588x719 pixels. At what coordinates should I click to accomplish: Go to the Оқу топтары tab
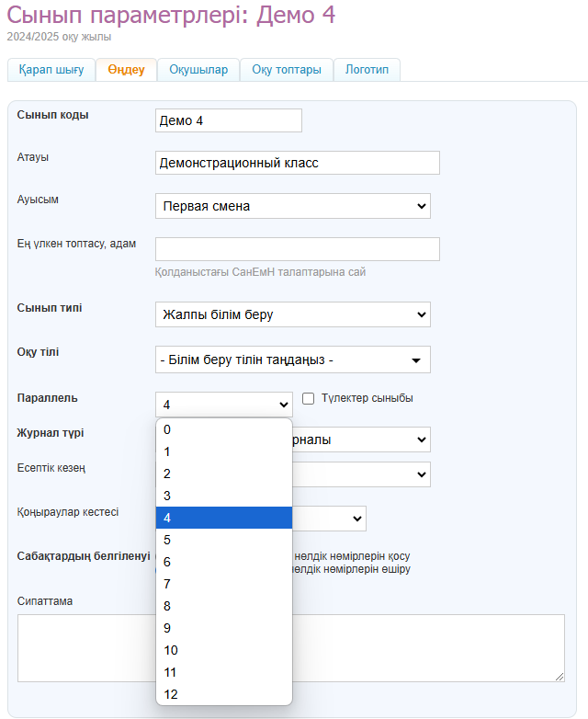pos(287,71)
